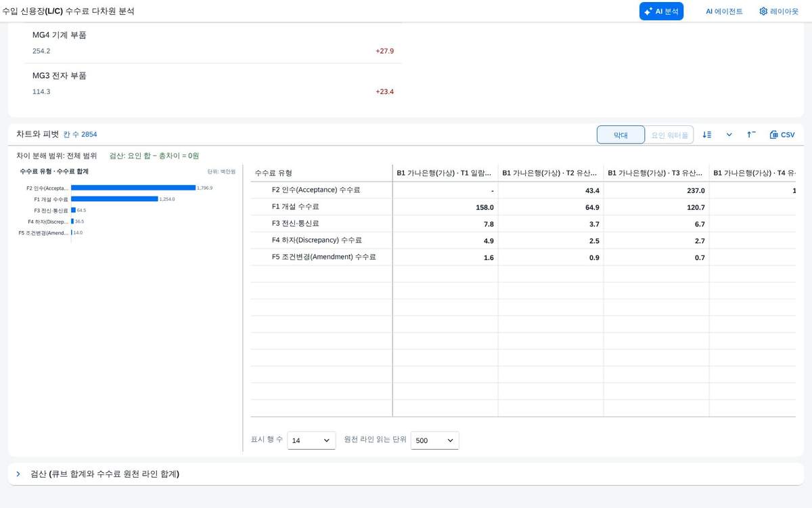Click the 수입 신용장(L/C) 수수료 다차원 분석 page title
812x508 pixels.
click(69, 11)
